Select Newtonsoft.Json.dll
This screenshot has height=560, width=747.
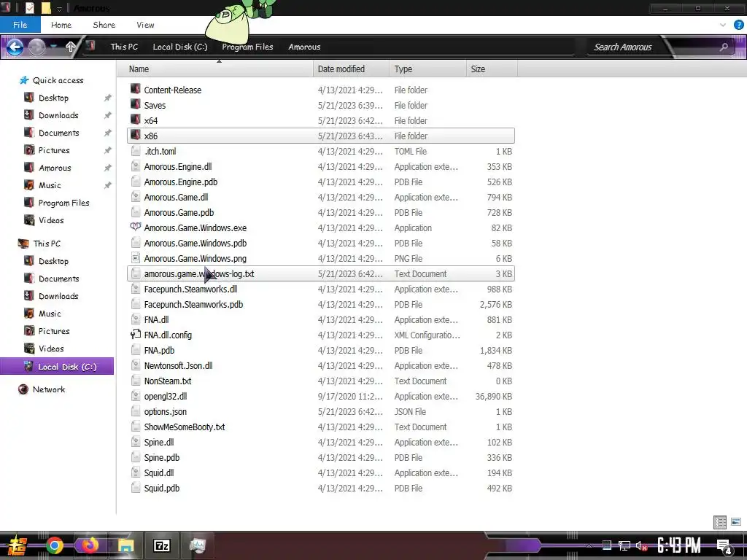tap(321, 366)
